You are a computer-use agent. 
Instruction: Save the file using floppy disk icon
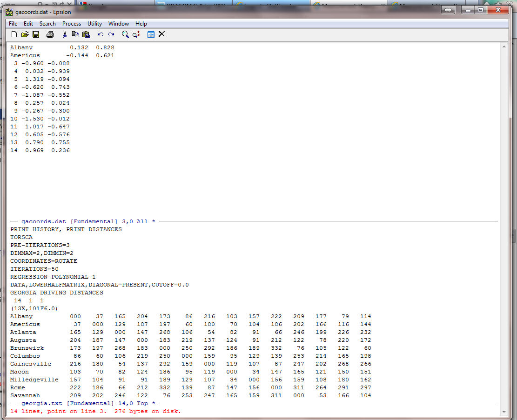(x=36, y=34)
